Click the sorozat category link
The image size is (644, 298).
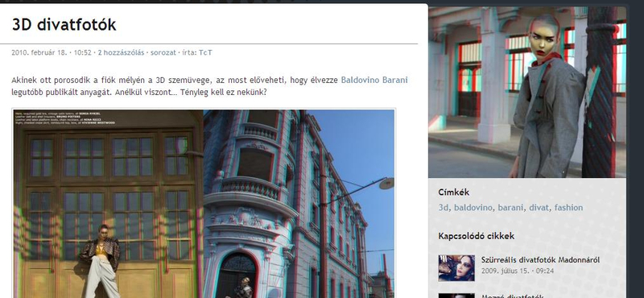(163, 52)
